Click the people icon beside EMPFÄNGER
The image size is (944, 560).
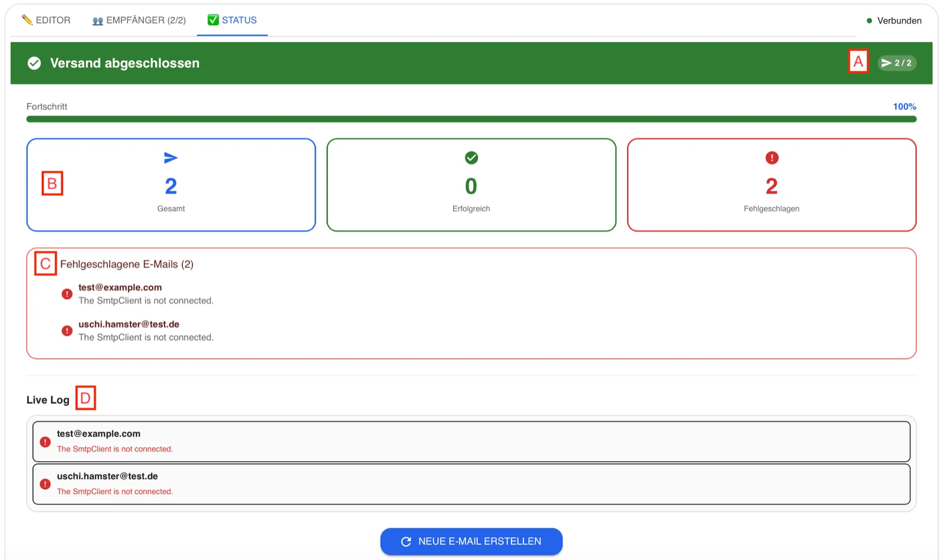click(98, 21)
